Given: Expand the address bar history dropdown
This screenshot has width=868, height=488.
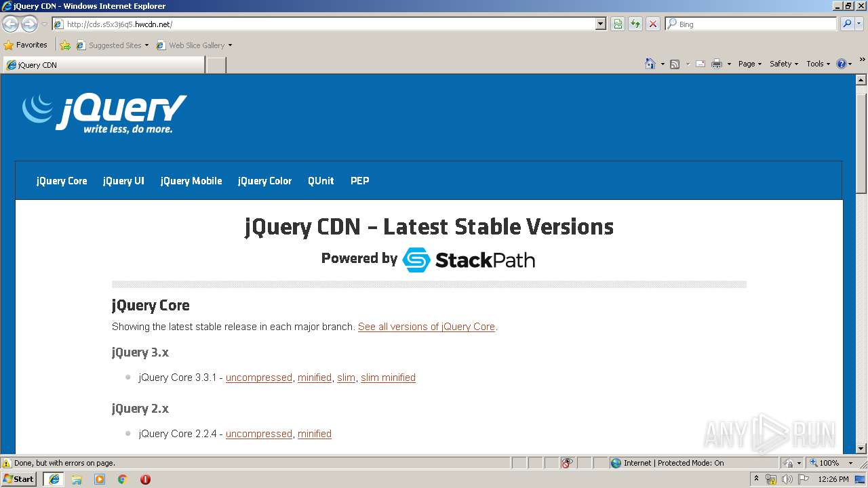Looking at the screenshot, I should pyautogui.click(x=601, y=24).
